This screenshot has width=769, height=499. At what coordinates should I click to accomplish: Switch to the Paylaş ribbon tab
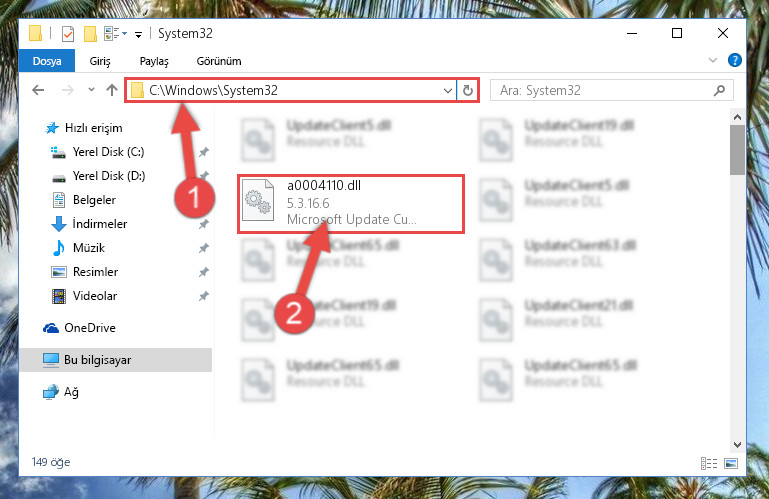(154, 61)
